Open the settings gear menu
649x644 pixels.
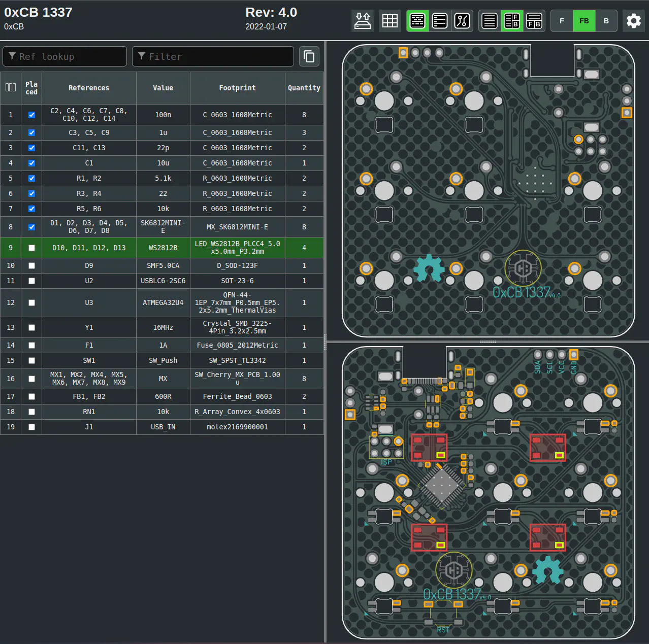click(x=633, y=21)
